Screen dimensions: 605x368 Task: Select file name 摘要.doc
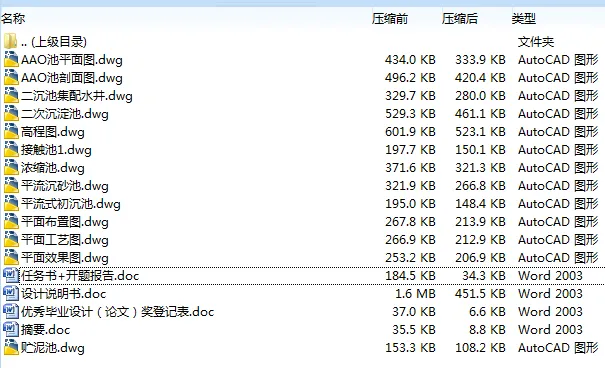[x=46, y=329]
